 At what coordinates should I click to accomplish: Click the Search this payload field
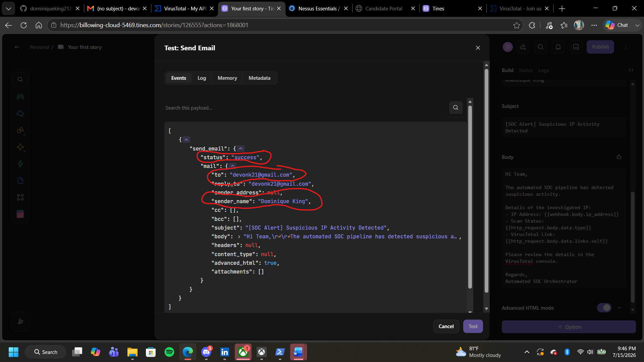click(305, 108)
